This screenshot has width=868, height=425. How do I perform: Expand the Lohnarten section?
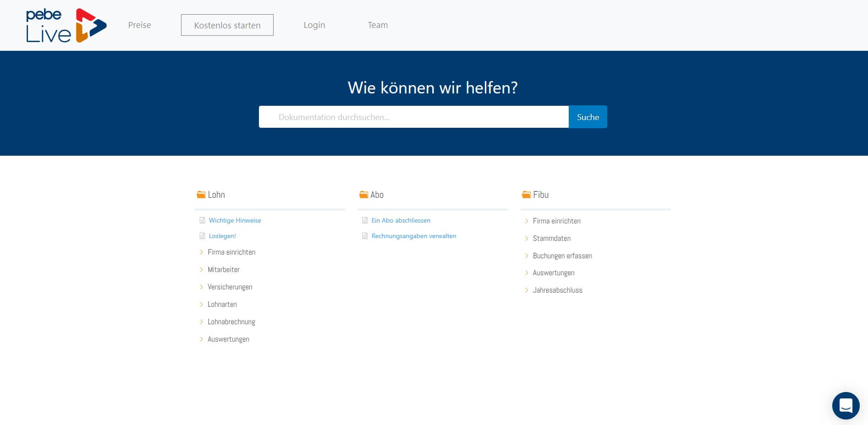[x=222, y=305]
